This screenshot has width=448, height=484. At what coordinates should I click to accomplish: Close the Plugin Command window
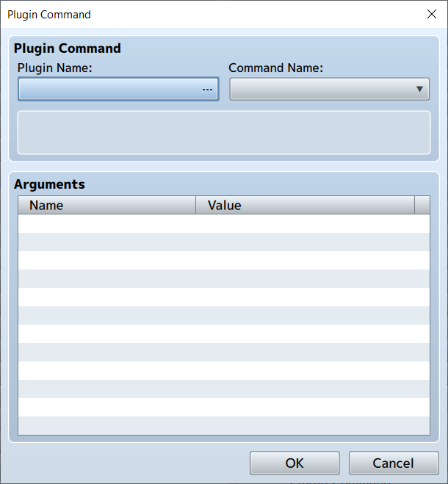[x=431, y=14]
